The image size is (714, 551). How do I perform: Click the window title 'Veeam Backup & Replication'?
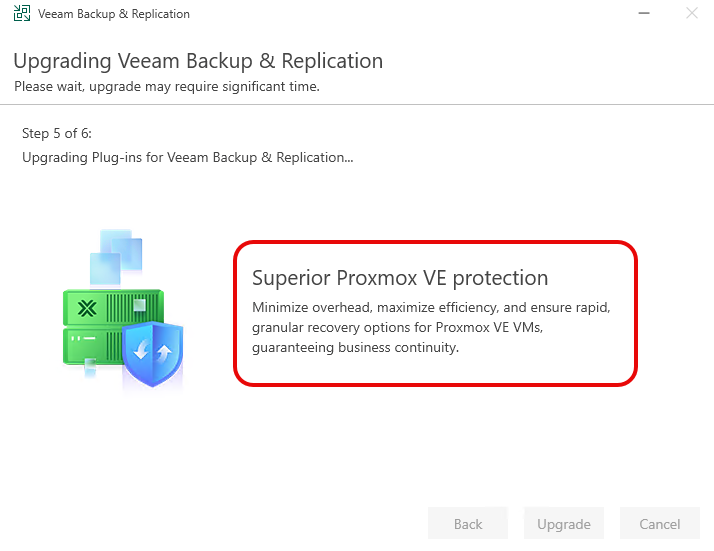113,14
